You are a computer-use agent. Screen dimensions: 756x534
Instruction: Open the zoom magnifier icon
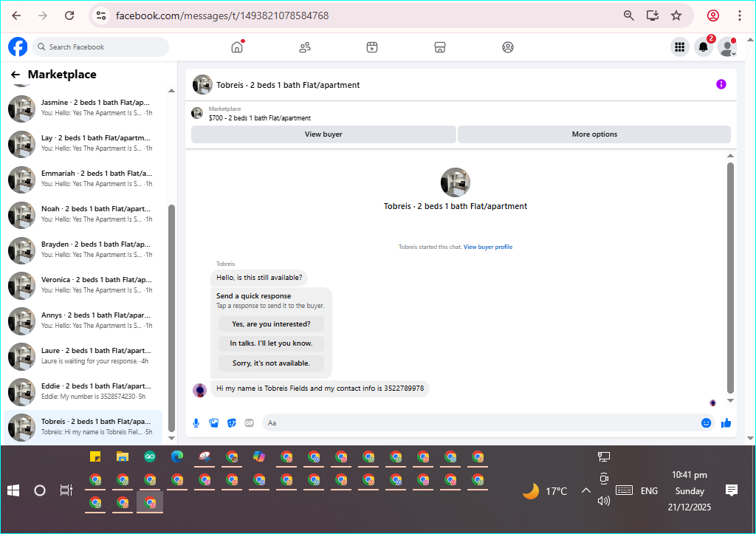[629, 16]
